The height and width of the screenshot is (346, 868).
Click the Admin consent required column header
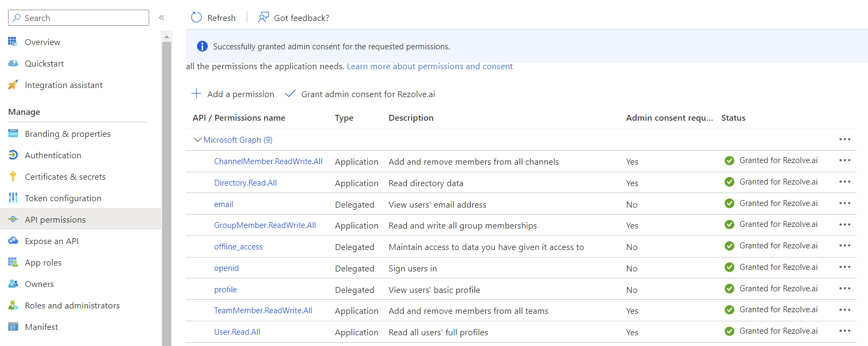click(x=669, y=117)
